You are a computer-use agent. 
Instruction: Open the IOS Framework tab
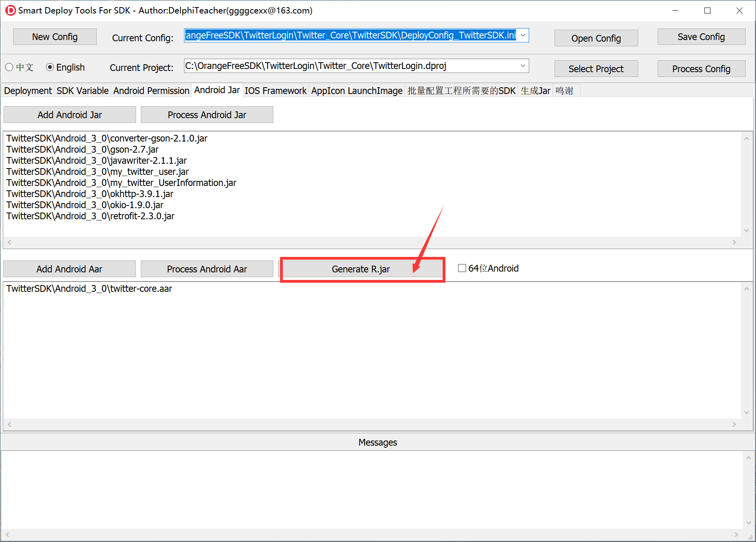click(x=275, y=91)
